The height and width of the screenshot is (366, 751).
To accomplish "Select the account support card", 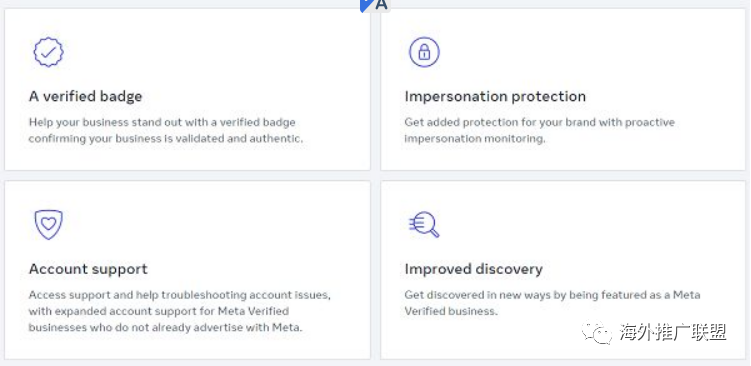I will coord(187,270).
